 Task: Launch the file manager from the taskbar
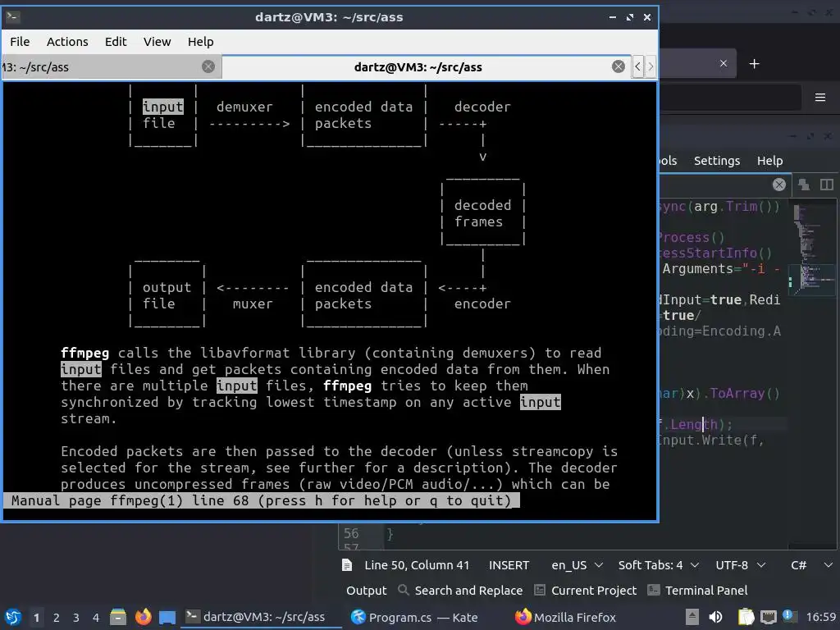click(118, 617)
